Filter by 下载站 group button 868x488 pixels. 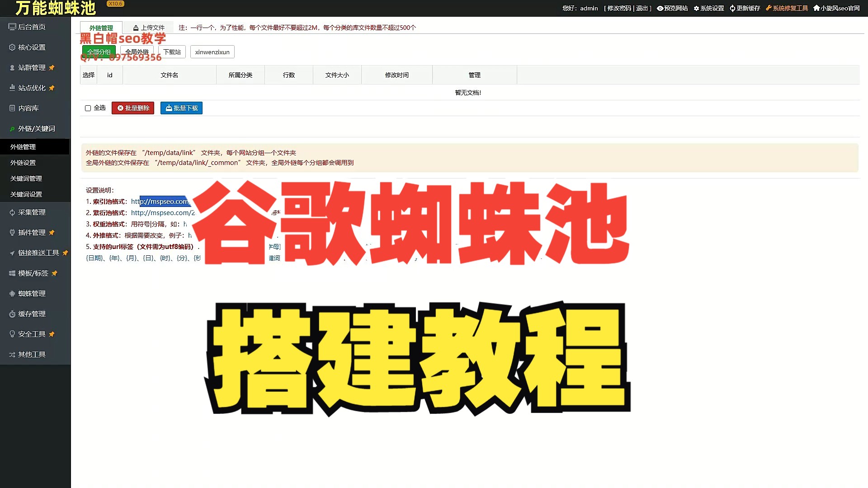click(172, 52)
